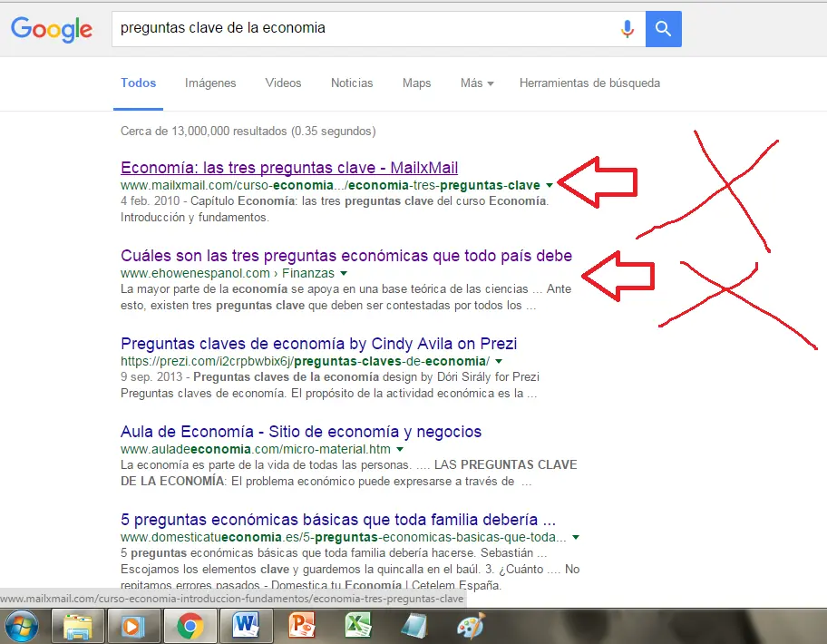Switch to Imágenes tab
Viewport: 827px width, 644px height.
210,83
